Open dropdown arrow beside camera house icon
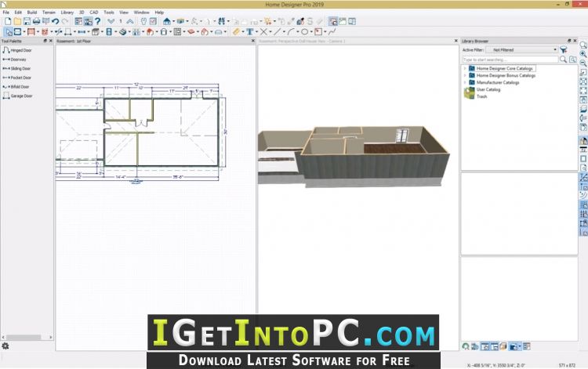 tap(173, 21)
